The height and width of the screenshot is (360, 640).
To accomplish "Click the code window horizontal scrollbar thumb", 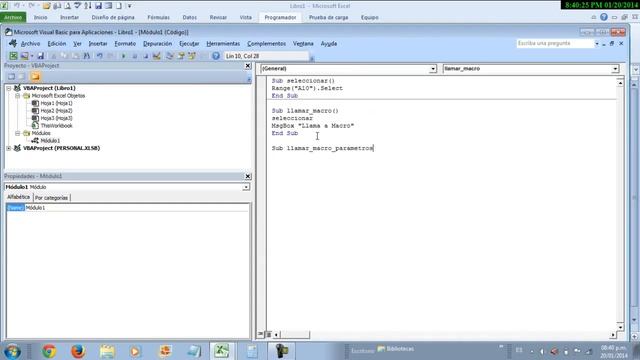I will click(x=295, y=335).
